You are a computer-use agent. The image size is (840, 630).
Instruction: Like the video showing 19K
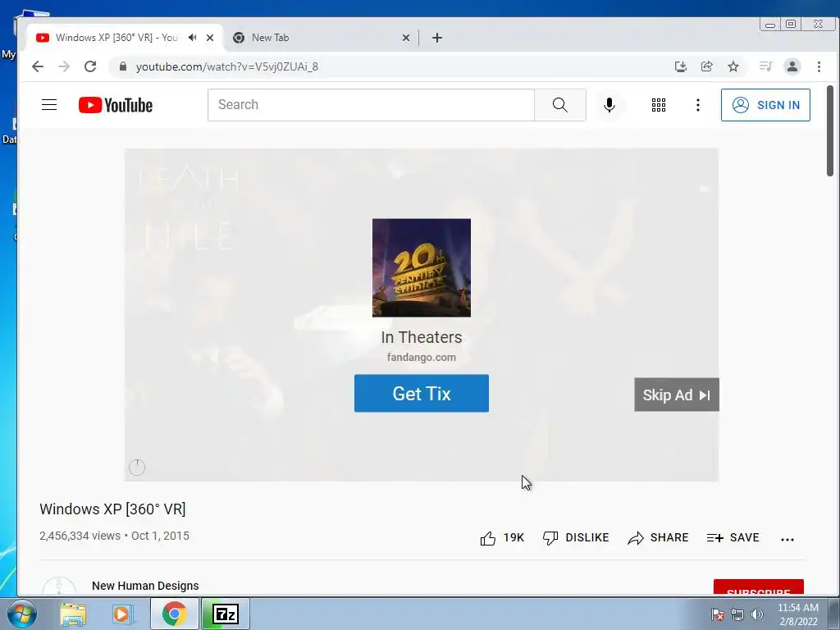(x=502, y=538)
